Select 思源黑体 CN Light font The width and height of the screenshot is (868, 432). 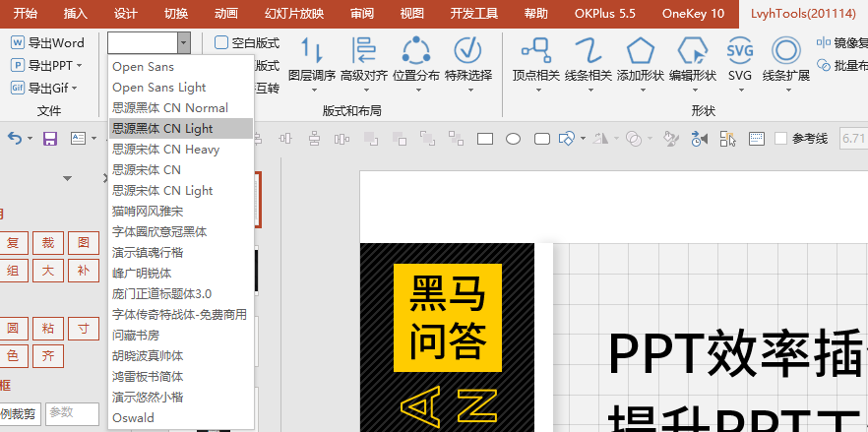[x=181, y=129]
